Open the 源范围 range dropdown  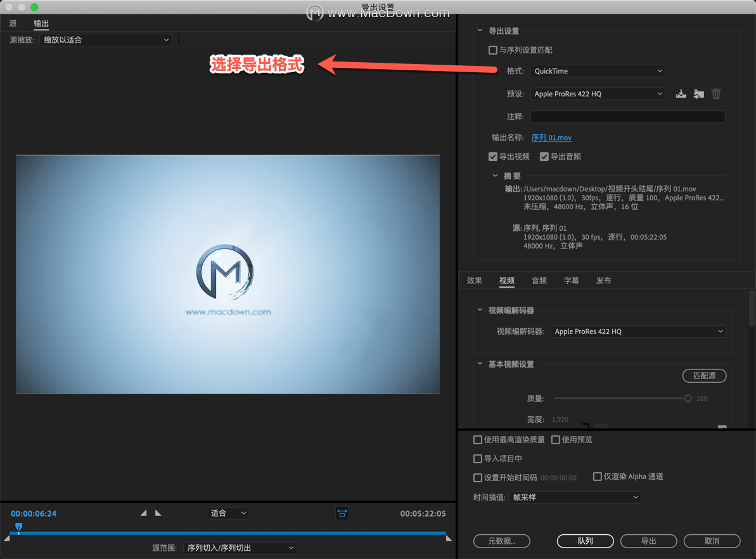(240, 548)
